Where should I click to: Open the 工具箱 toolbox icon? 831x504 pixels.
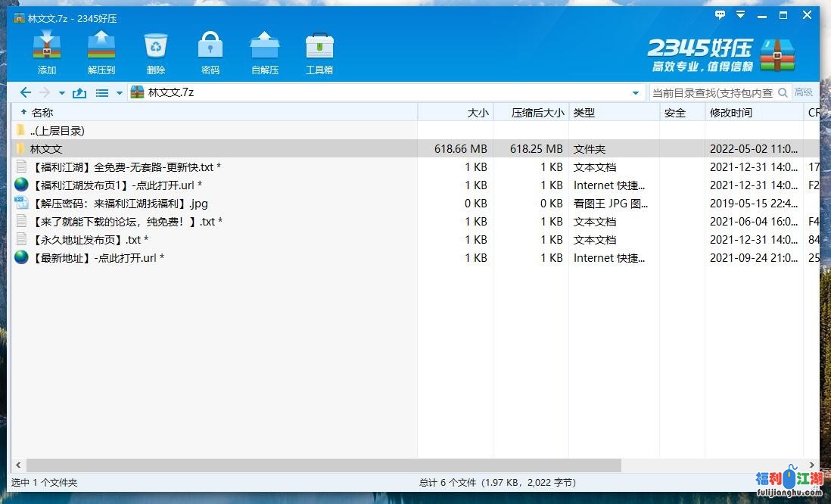tap(319, 51)
